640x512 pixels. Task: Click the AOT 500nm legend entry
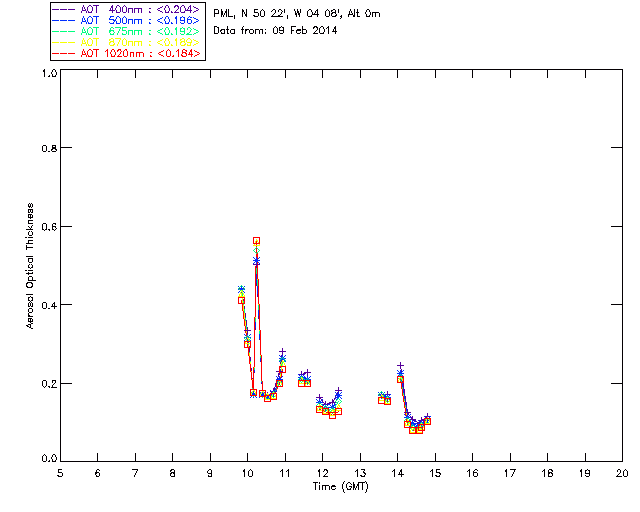point(127,20)
